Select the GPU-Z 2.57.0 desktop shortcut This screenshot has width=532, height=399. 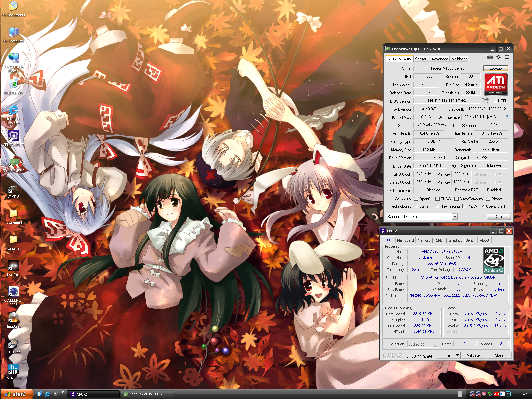pyautogui.click(x=13, y=164)
